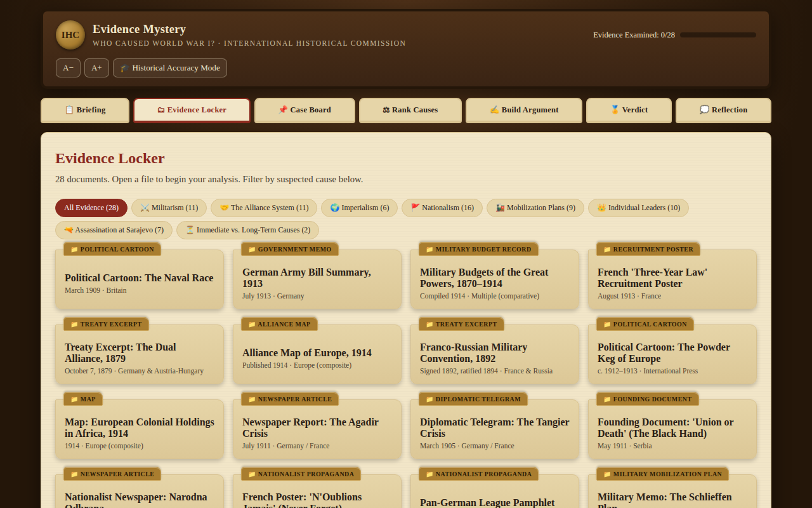Switch to the Case Board tab
The width and height of the screenshot is (812, 508).
pos(304,110)
